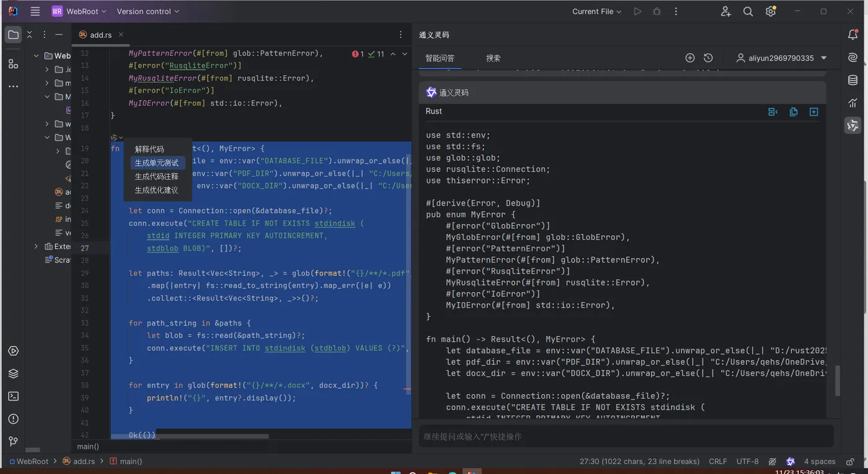The width and height of the screenshot is (868, 474).
Task: Open the WebRoot project dropdown
Action: [79, 11]
